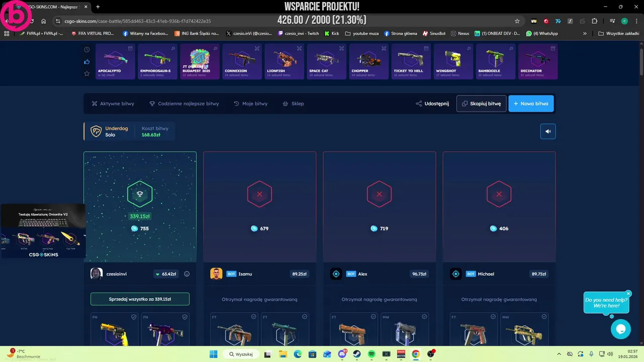This screenshot has height=362, width=644.
Task: Select the favorites star icon in drops feed
Action: [x=87, y=73]
